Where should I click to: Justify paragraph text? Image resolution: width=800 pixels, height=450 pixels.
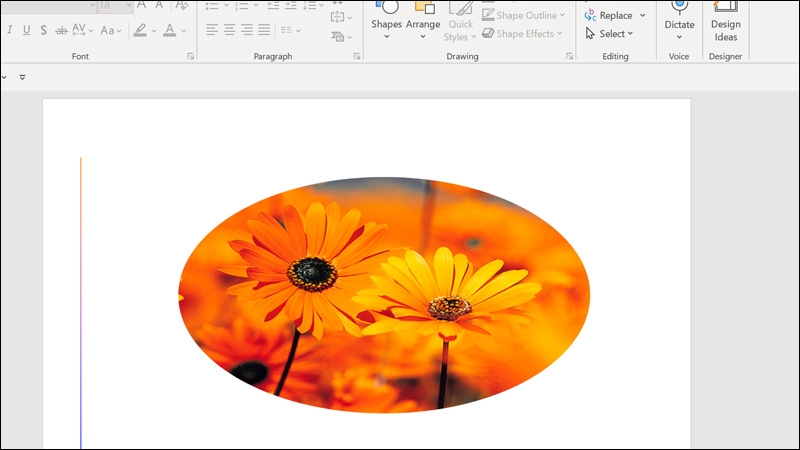coord(264,30)
